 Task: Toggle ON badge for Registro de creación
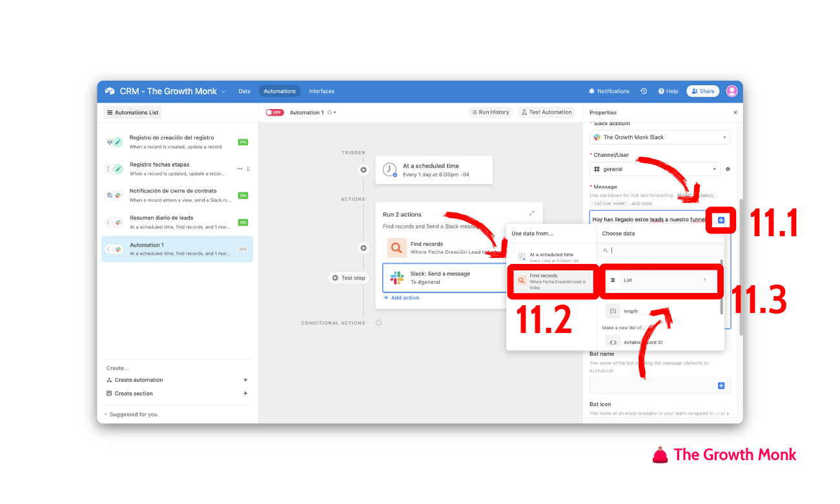click(243, 142)
